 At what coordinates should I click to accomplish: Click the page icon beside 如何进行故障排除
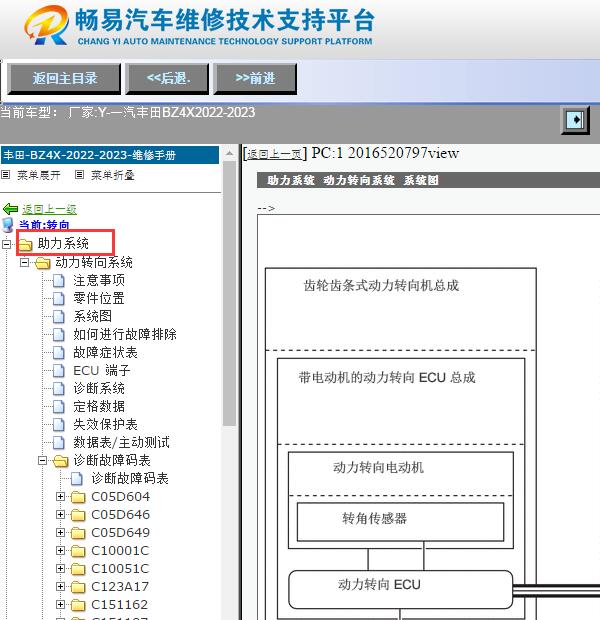click(x=59, y=335)
